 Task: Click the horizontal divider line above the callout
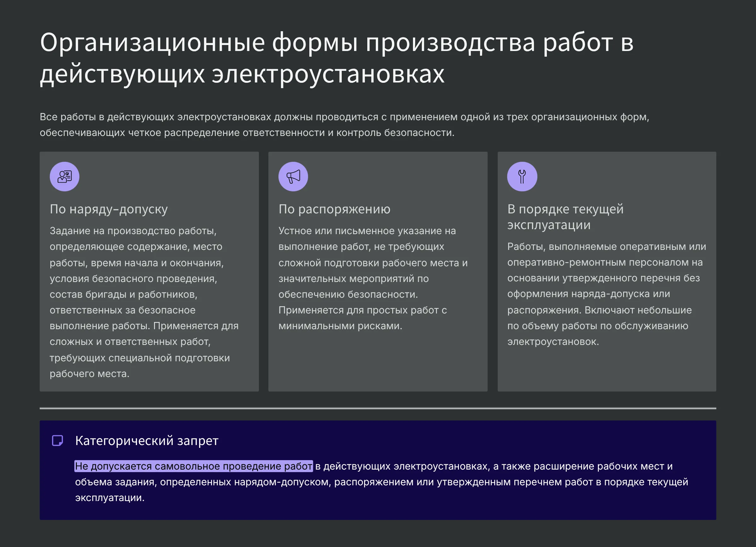[378, 408]
